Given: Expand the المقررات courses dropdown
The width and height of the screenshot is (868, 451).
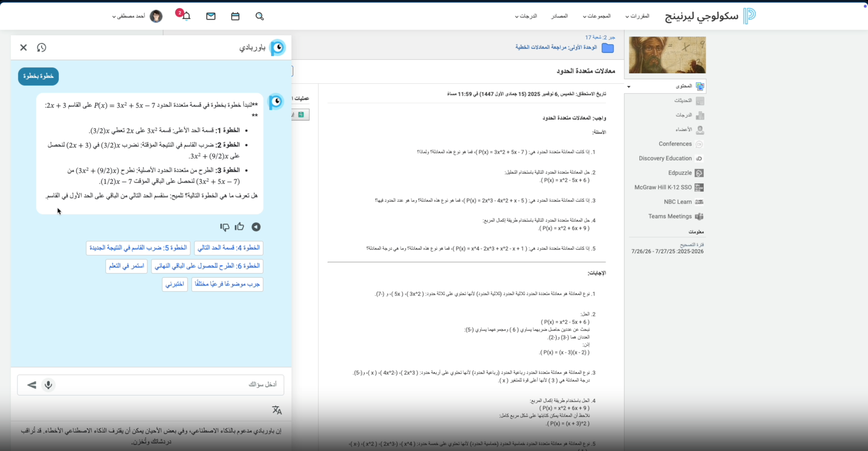Looking at the screenshot, I should point(638,16).
